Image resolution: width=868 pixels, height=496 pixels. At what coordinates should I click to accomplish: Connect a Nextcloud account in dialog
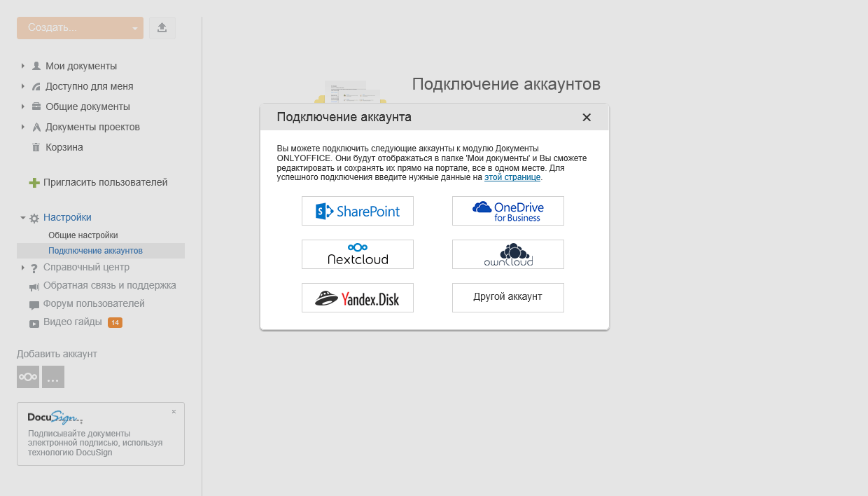(x=358, y=254)
